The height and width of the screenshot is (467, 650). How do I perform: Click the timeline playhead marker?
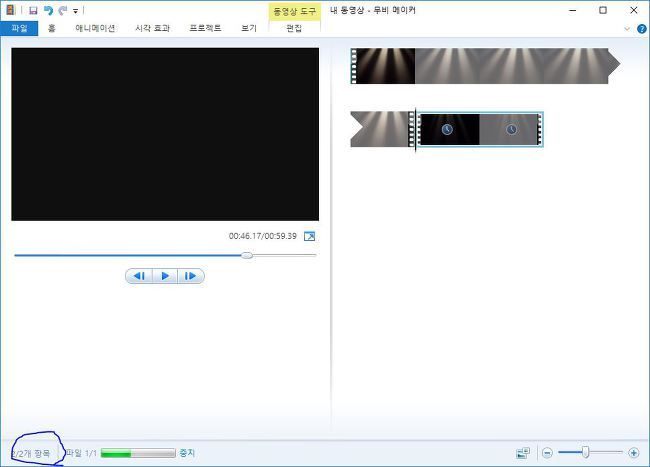[x=415, y=129]
